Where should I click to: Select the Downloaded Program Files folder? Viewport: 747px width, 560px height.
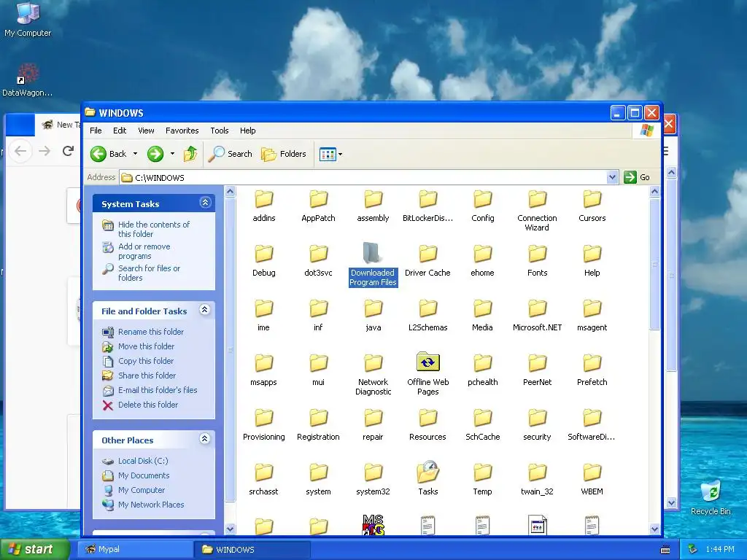373,264
